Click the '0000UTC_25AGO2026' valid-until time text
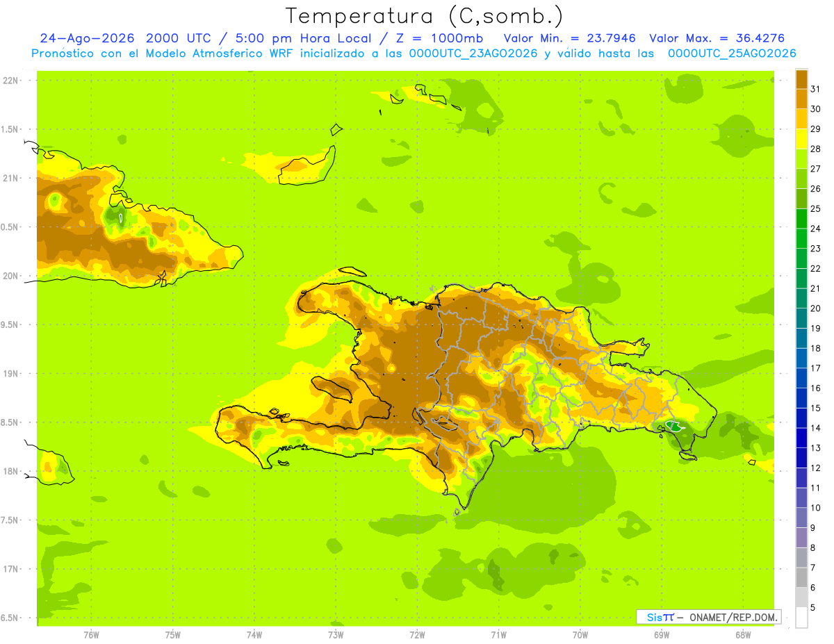834x644 pixels. [732, 53]
